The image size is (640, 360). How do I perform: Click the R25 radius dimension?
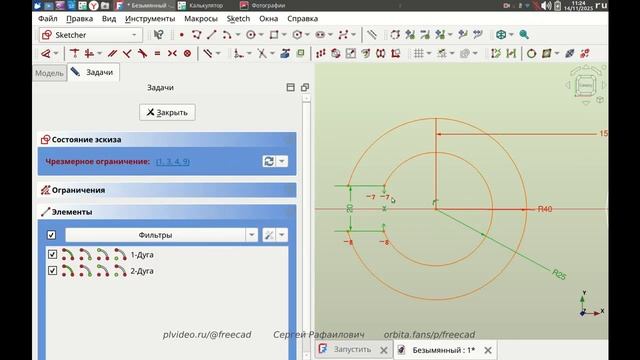pyautogui.click(x=559, y=274)
